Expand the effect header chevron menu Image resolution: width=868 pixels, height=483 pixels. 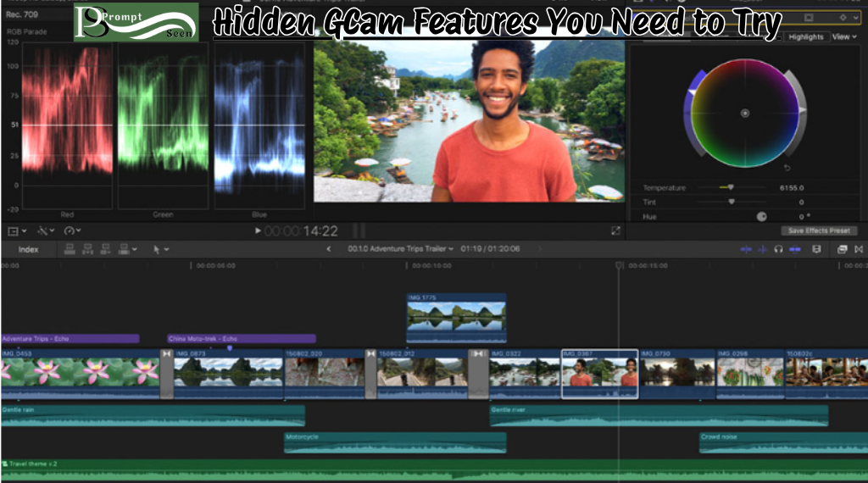click(x=856, y=18)
